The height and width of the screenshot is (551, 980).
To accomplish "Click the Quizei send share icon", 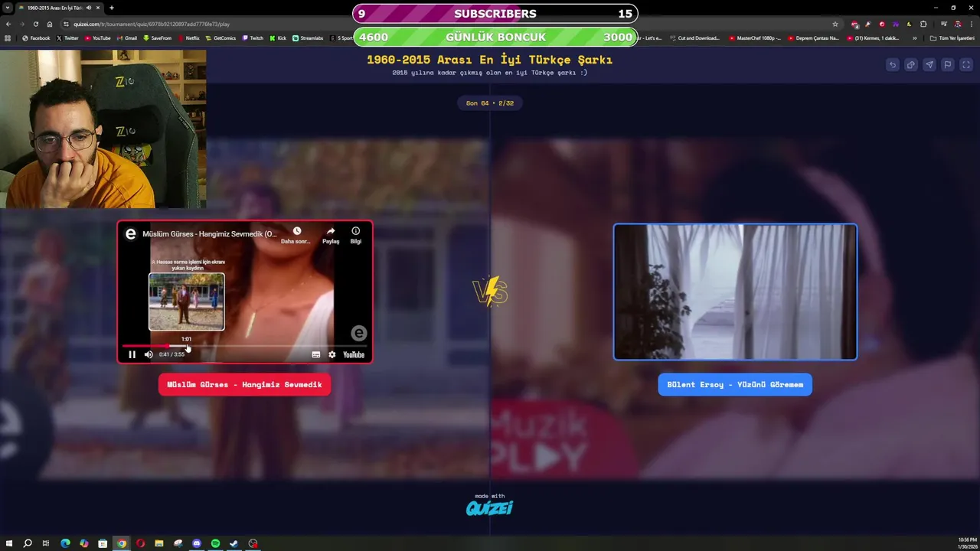I will pos(929,65).
